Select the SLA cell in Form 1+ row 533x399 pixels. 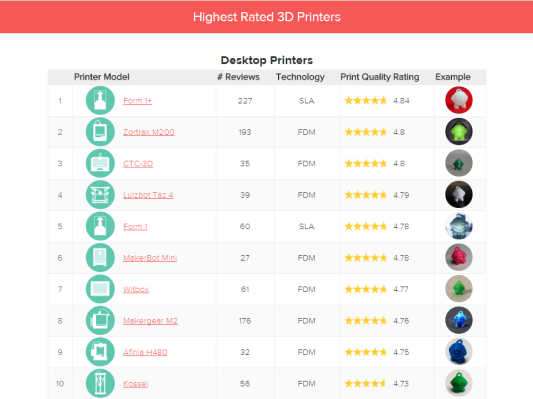[306, 101]
